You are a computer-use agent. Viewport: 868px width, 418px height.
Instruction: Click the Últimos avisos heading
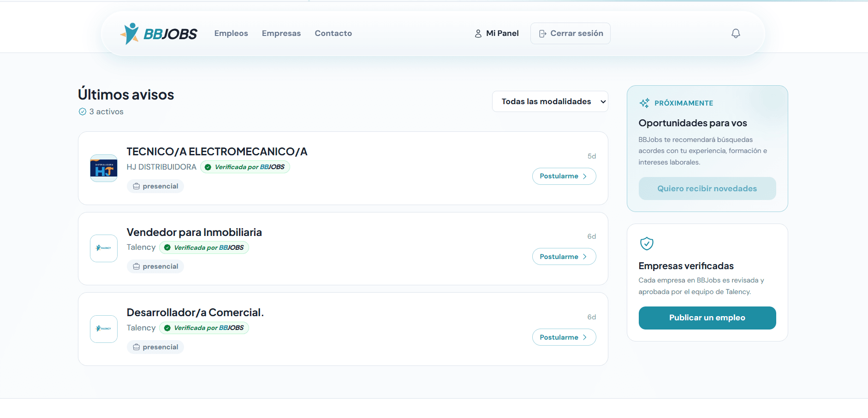[x=126, y=94]
